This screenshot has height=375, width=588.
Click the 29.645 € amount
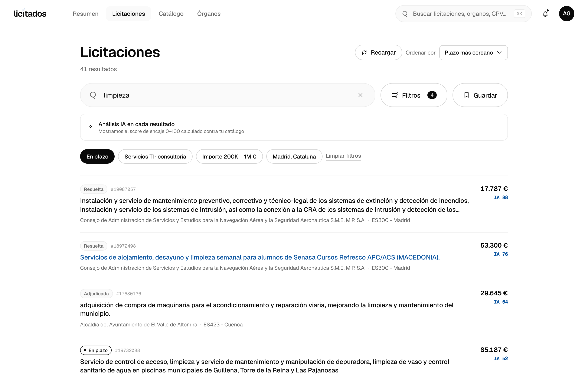coord(494,293)
